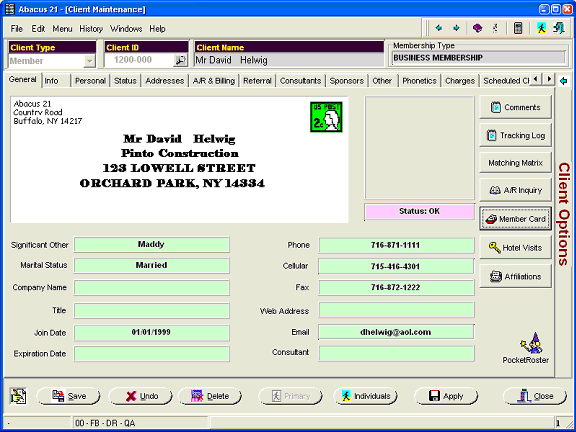
Task: Click the Member Card button
Action: (x=515, y=219)
